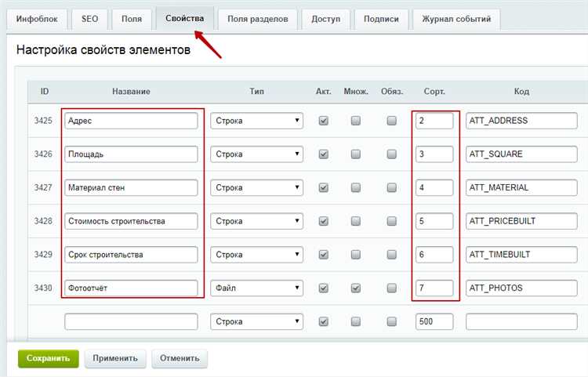
Task: Click sort field with value 3
Action: pyautogui.click(x=434, y=154)
